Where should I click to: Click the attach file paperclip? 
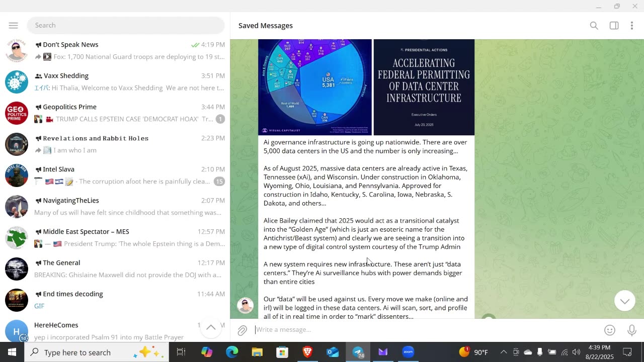pyautogui.click(x=243, y=330)
